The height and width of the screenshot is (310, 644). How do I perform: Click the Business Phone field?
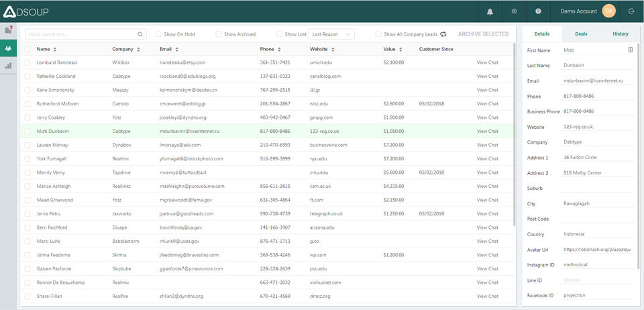point(597,111)
